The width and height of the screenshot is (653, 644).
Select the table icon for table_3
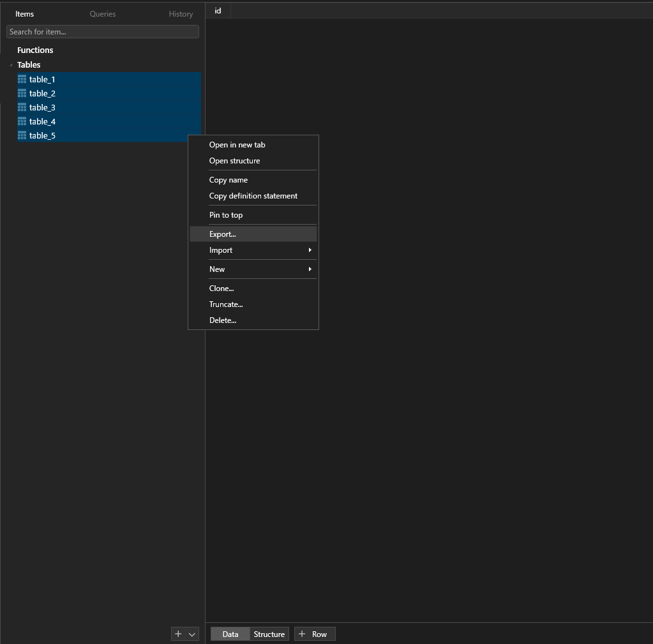[21, 107]
